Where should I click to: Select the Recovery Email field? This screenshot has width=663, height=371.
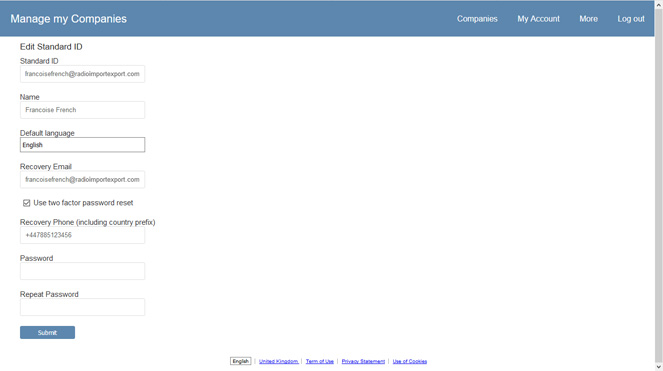click(82, 179)
